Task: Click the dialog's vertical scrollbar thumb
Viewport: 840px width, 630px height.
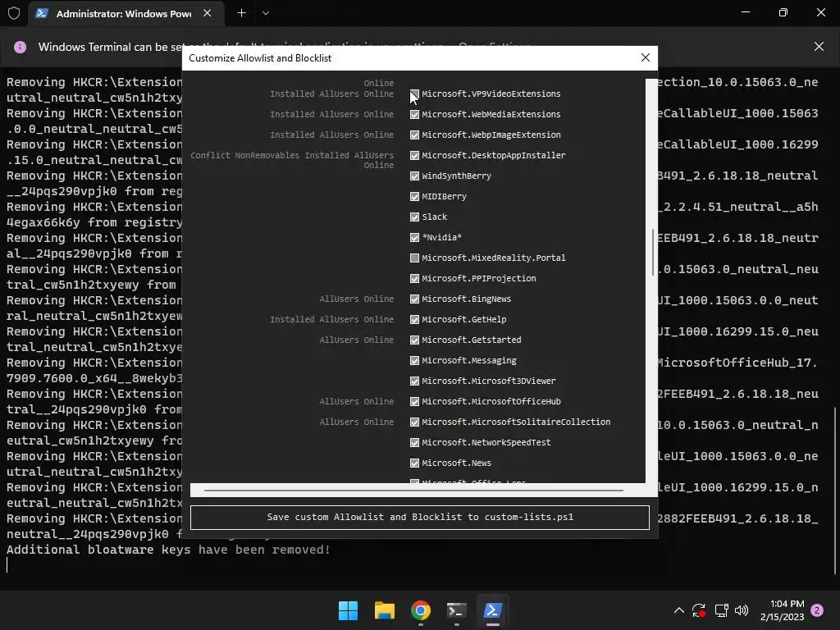Action: tap(652, 253)
